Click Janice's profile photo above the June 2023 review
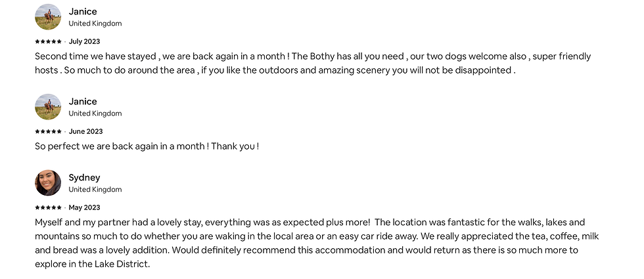The height and width of the screenshot is (279, 644). (48, 107)
